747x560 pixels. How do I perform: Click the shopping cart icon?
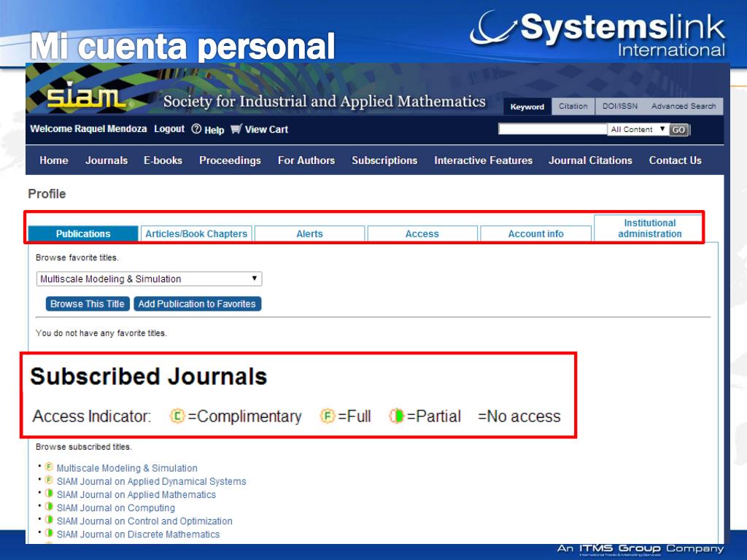(x=236, y=129)
